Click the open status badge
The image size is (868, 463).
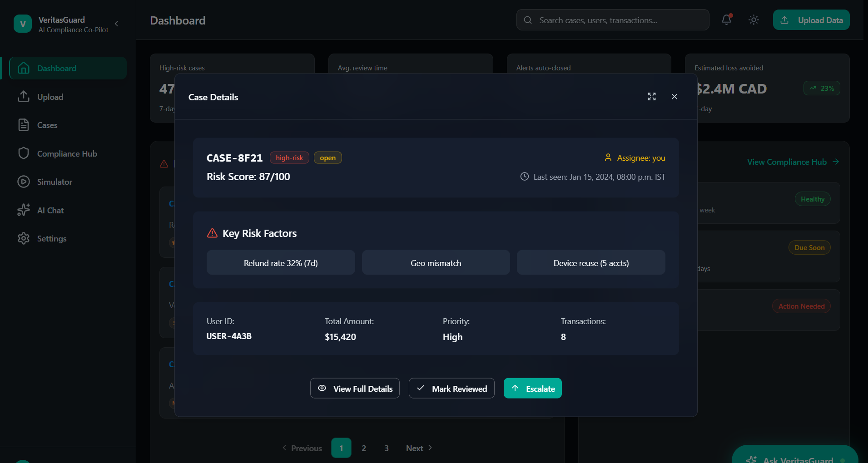(x=328, y=158)
